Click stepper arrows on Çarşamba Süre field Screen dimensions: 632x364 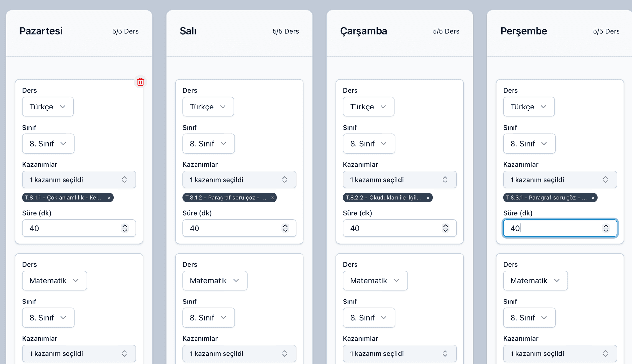(x=446, y=228)
